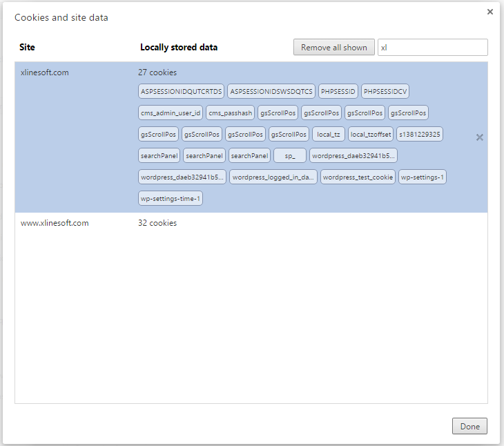Select the ASPSESSIONIDQUTCRTDS cookie
The width and height of the screenshot is (504, 446).
click(182, 92)
